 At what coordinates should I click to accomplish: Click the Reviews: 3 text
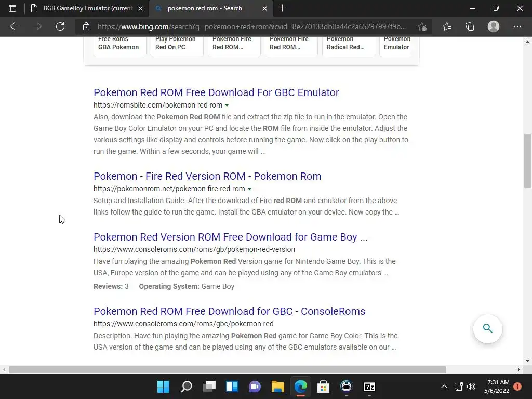pyautogui.click(x=111, y=286)
